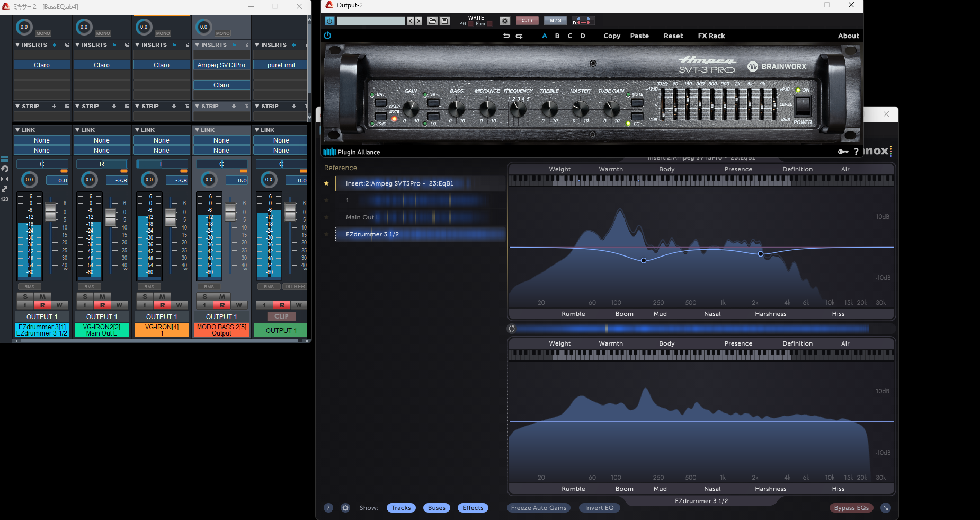Click the undo arrow in Ampeg toolbar
The image size is (980, 520).
click(506, 36)
